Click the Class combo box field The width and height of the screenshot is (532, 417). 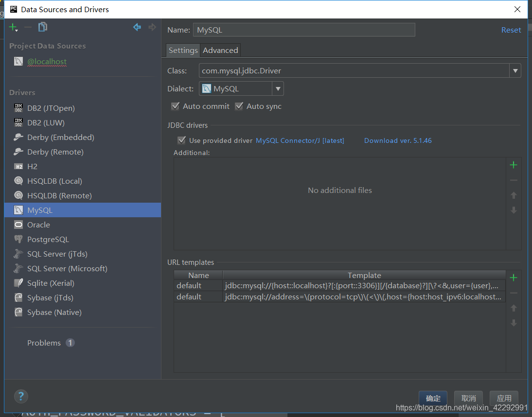click(x=354, y=71)
